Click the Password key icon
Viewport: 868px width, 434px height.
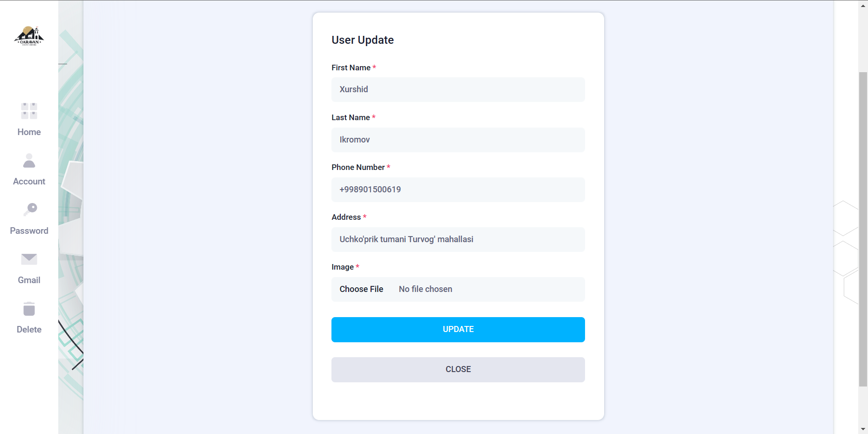[x=28, y=210]
